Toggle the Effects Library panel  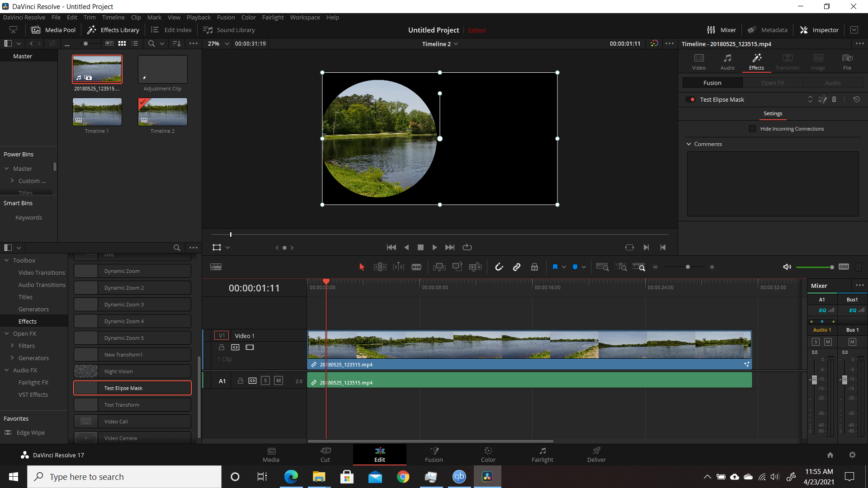(113, 30)
